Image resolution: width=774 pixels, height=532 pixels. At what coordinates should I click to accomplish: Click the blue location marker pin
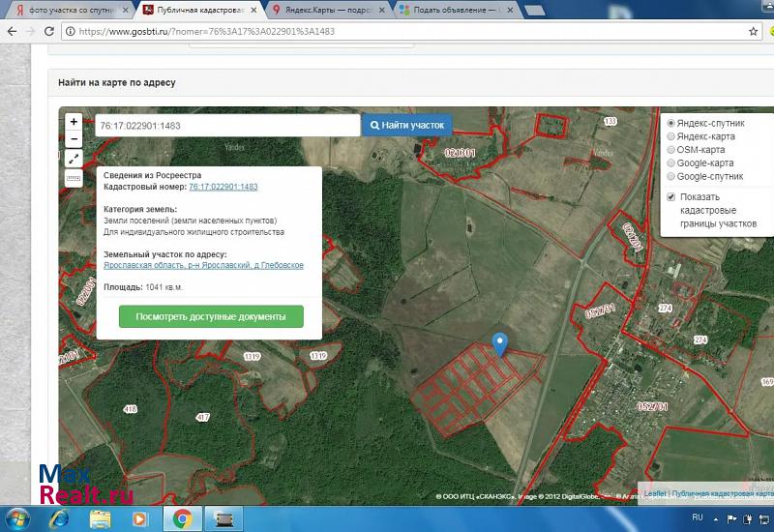499,343
